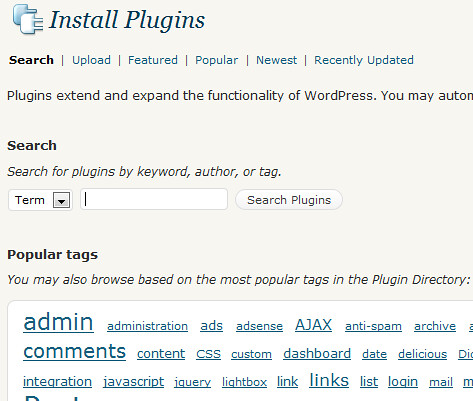This screenshot has height=401, width=473.
Task: Click the archive tag link
Action: coord(435,326)
